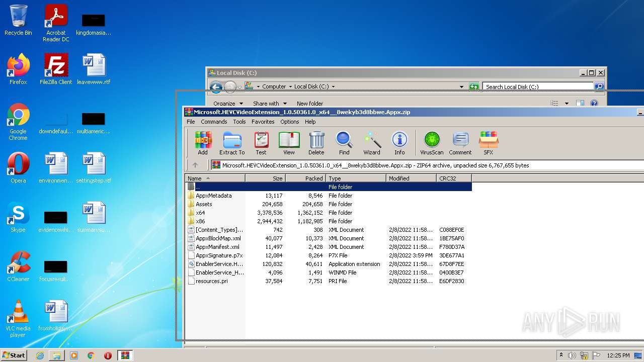Open the Commands menu
This screenshot has width=644, height=362.
point(214,122)
